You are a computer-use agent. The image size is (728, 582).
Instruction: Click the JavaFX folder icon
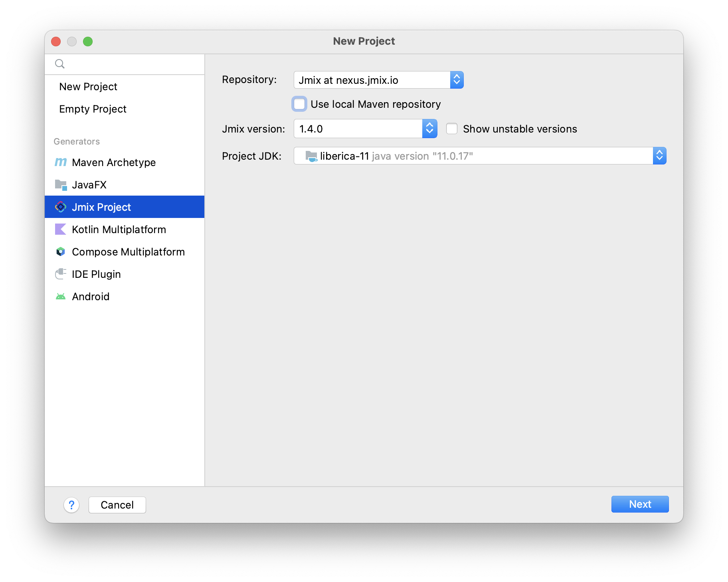click(x=61, y=185)
